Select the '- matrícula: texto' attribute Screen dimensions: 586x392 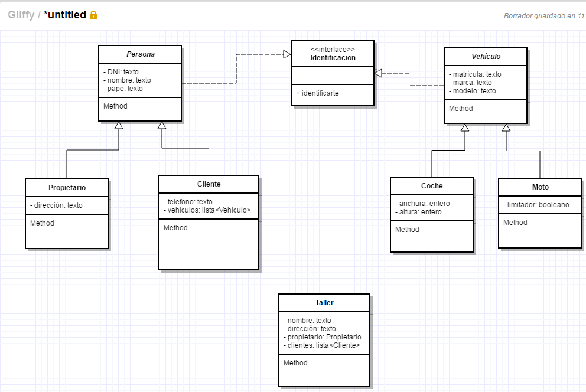point(475,74)
